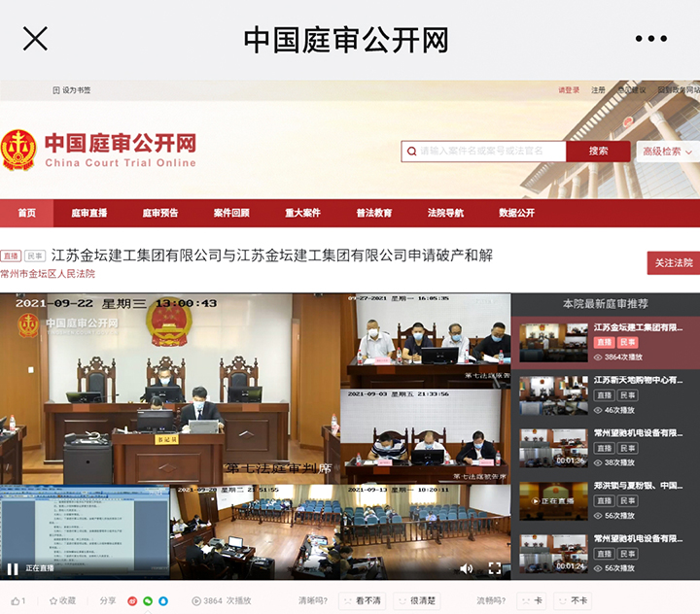Screen dimensions: 700x614
Task: Like the video with thumbs-up icon
Action: (16, 601)
